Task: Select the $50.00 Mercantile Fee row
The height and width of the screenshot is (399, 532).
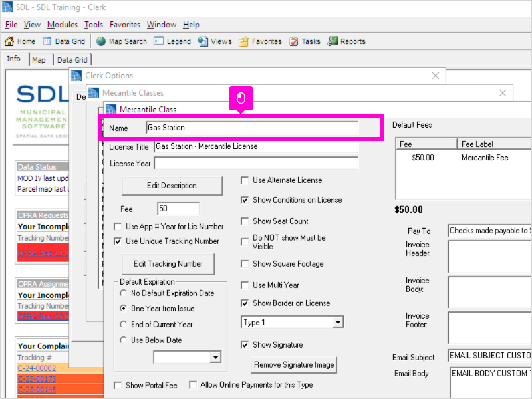Action: 464,158
